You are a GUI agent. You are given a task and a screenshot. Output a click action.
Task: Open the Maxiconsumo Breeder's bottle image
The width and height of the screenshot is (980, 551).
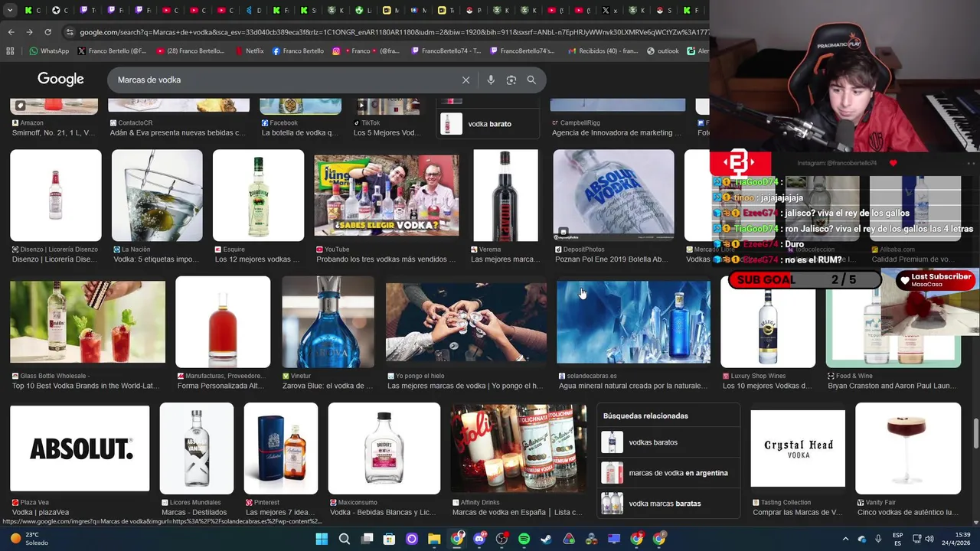384,448
